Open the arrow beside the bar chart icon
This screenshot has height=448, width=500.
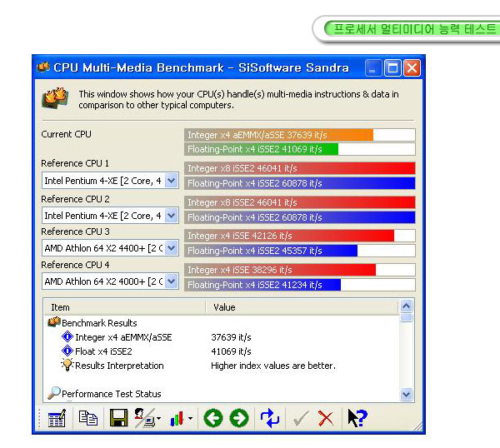(190, 418)
